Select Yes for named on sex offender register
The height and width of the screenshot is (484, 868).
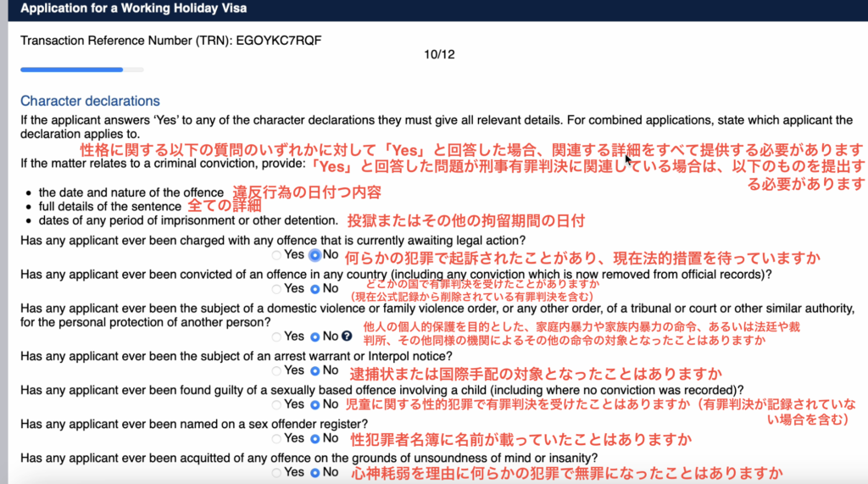[276, 438]
